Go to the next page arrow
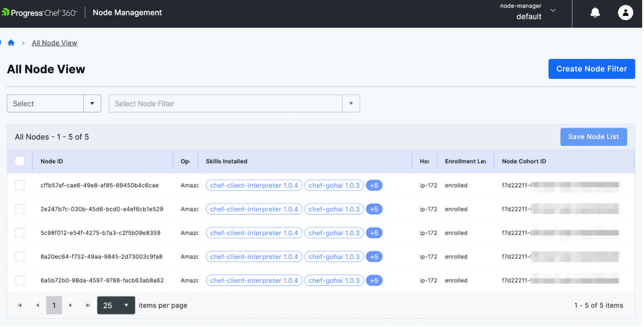 tap(70, 306)
